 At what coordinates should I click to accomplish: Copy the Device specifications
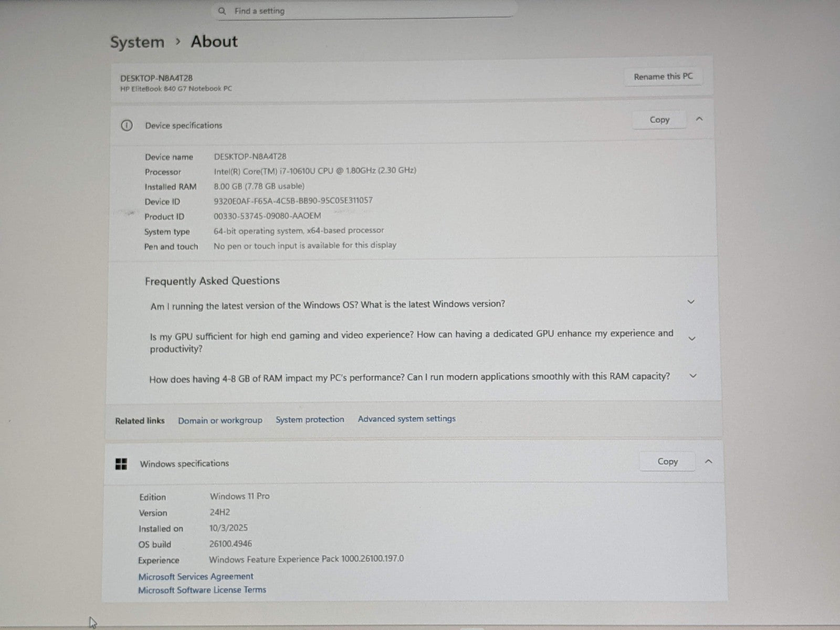coord(659,120)
